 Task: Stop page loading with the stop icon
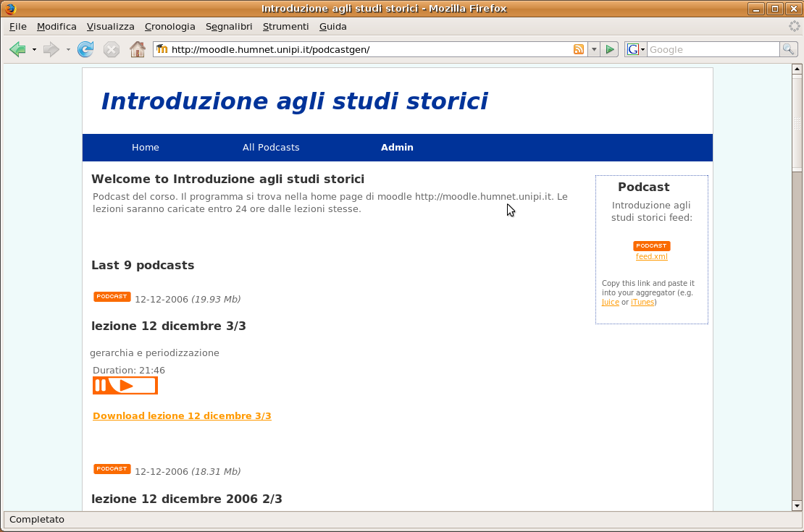coord(111,49)
